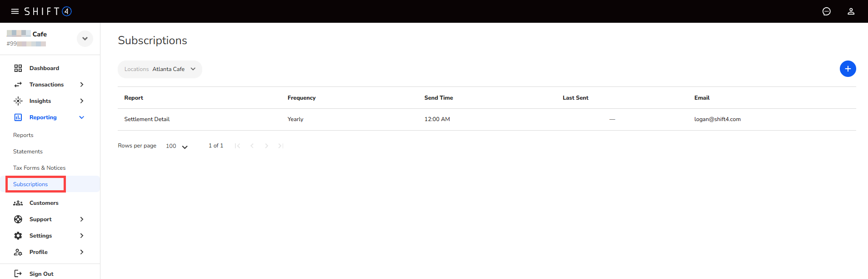
Task: Expand the Transactions submenu arrow
Action: (82, 85)
